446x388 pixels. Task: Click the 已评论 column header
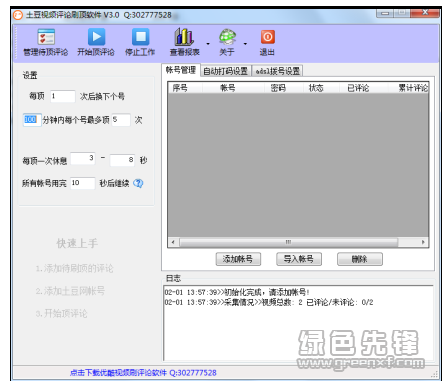coord(364,88)
